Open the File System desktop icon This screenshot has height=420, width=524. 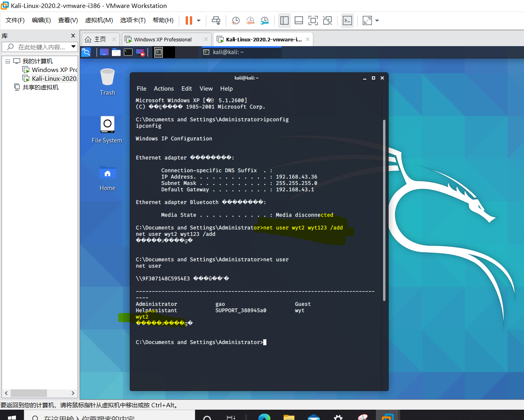[107, 129]
